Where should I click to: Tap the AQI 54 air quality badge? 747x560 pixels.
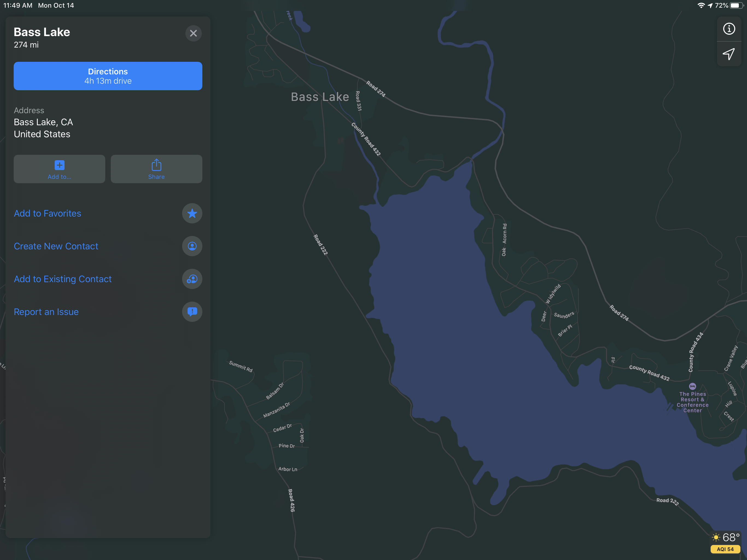coord(725,549)
